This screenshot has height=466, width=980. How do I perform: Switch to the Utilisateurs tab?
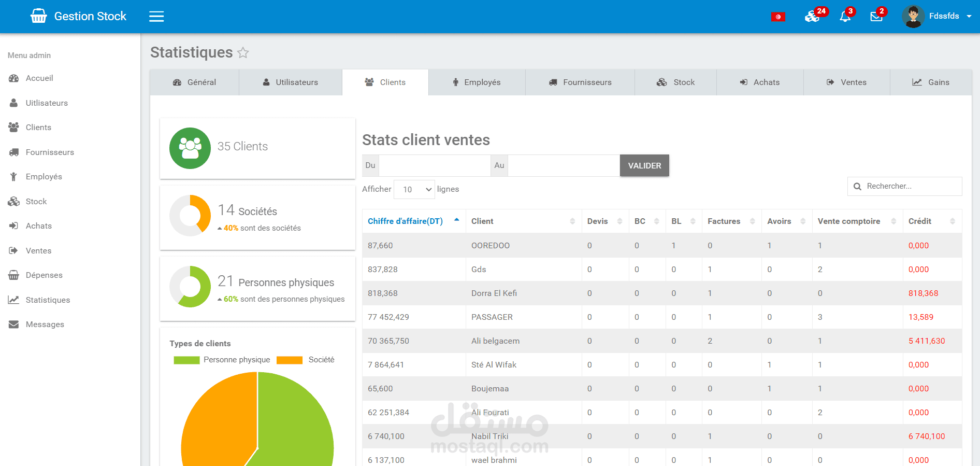coord(291,82)
